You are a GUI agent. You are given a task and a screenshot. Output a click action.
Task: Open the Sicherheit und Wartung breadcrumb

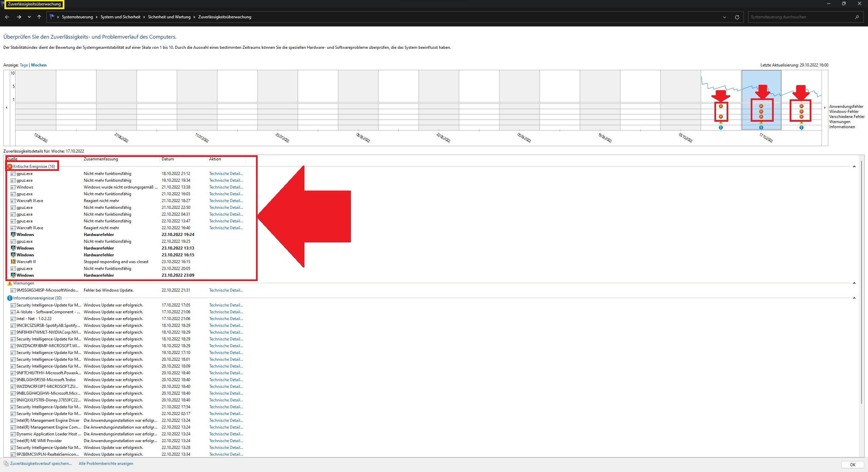pos(169,17)
